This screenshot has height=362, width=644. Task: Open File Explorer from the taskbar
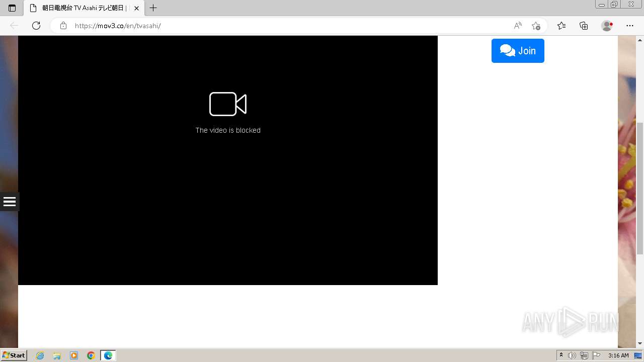57,355
